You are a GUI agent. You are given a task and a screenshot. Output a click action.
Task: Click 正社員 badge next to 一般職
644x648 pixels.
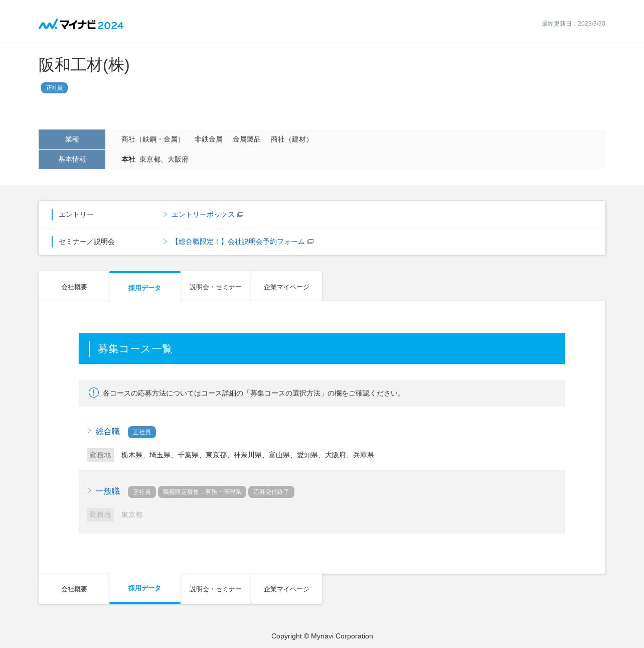pos(142,492)
